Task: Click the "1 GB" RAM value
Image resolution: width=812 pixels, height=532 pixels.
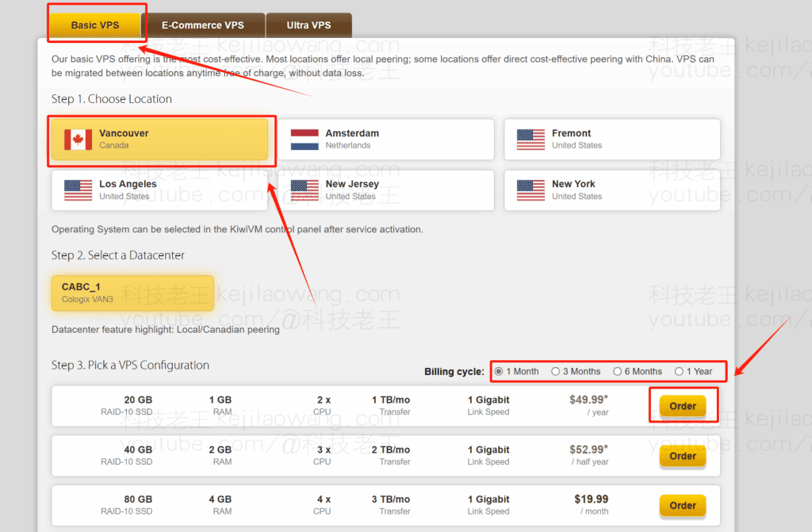Action: pos(220,400)
